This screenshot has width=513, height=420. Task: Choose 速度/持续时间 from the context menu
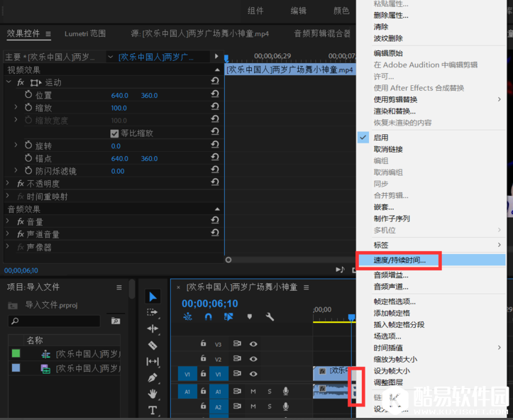[400, 260]
